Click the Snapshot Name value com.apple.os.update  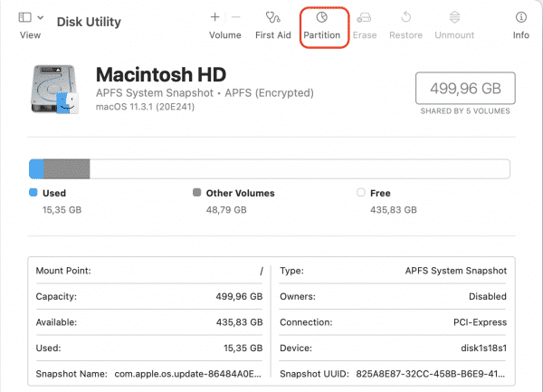[x=187, y=374]
